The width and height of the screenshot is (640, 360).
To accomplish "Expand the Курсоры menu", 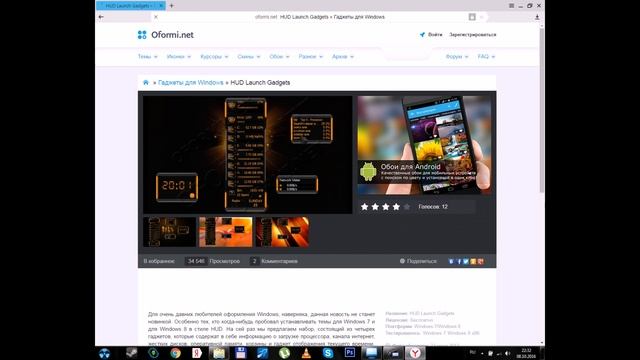I will tap(214, 57).
